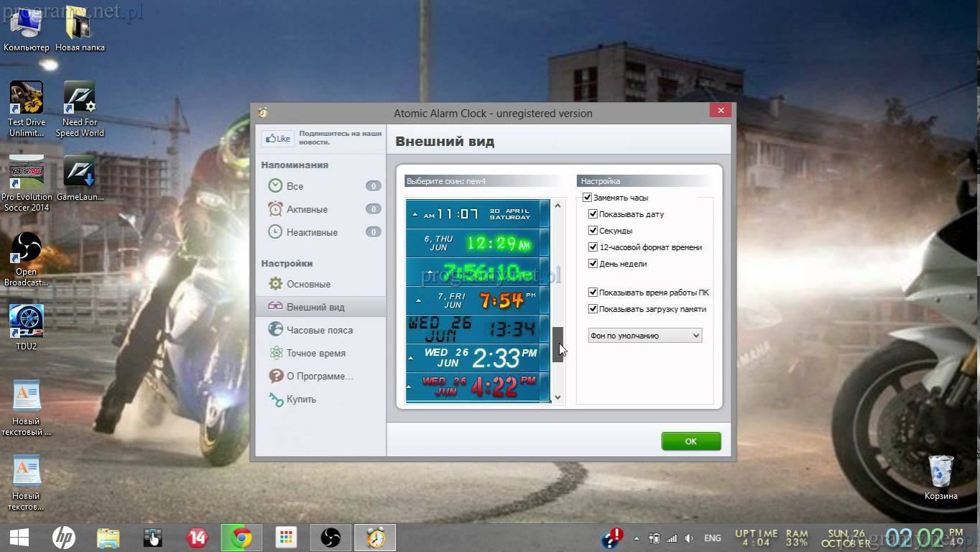Image resolution: width=980 pixels, height=552 pixels.
Task: Select the Внешний вид menu item
Action: coord(315,307)
